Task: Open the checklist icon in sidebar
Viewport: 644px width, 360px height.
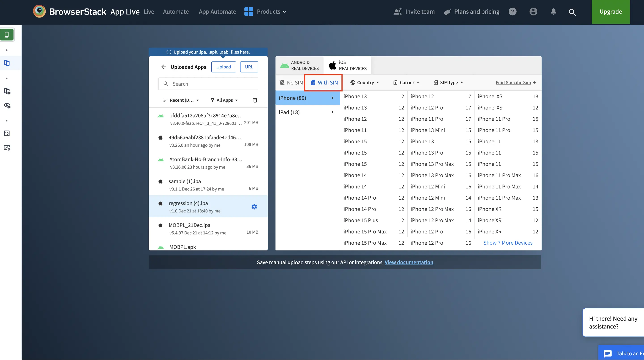Action: (x=7, y=133)
